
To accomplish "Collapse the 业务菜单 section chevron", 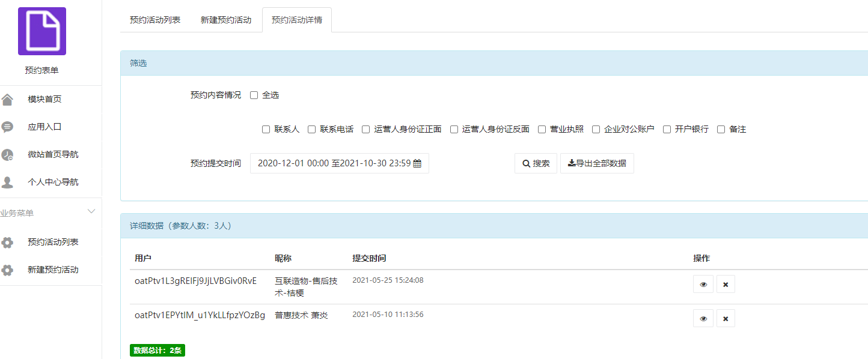I will click(91, 211).
